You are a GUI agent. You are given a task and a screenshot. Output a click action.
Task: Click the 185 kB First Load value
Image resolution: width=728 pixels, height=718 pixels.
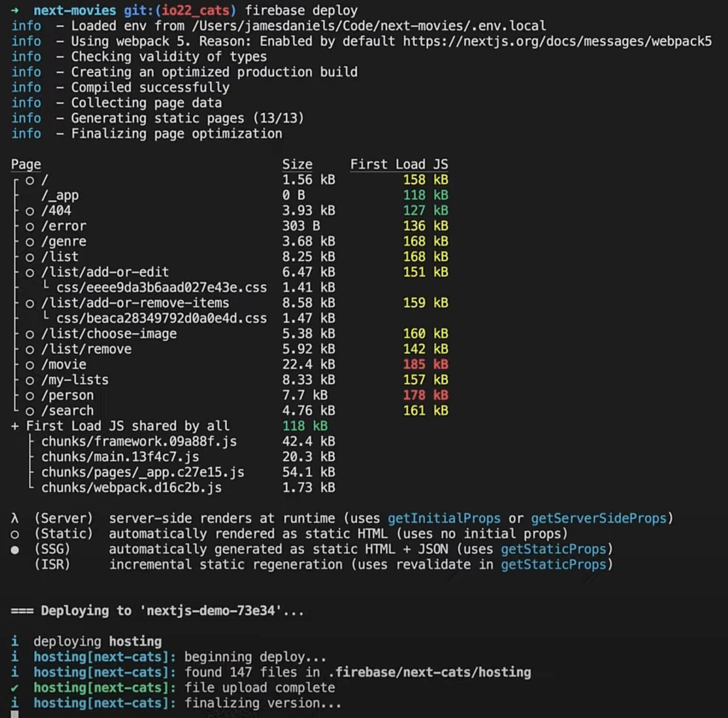[x=426, y=364]
